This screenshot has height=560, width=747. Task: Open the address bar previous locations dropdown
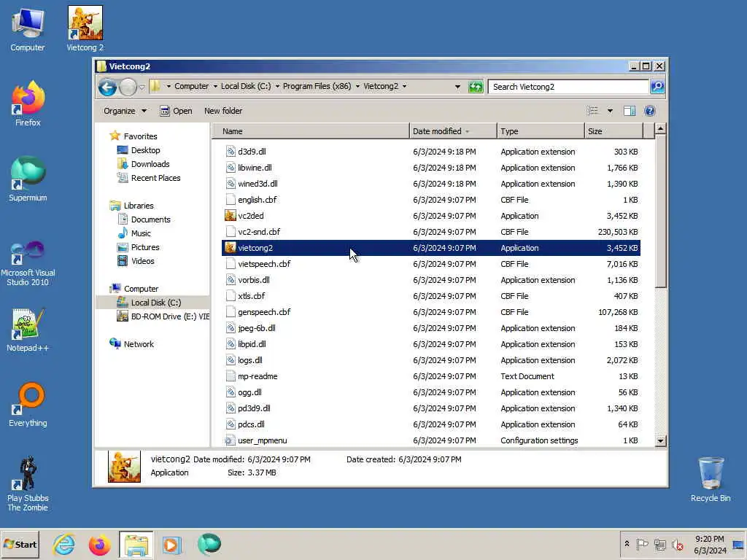coord(457,87)
